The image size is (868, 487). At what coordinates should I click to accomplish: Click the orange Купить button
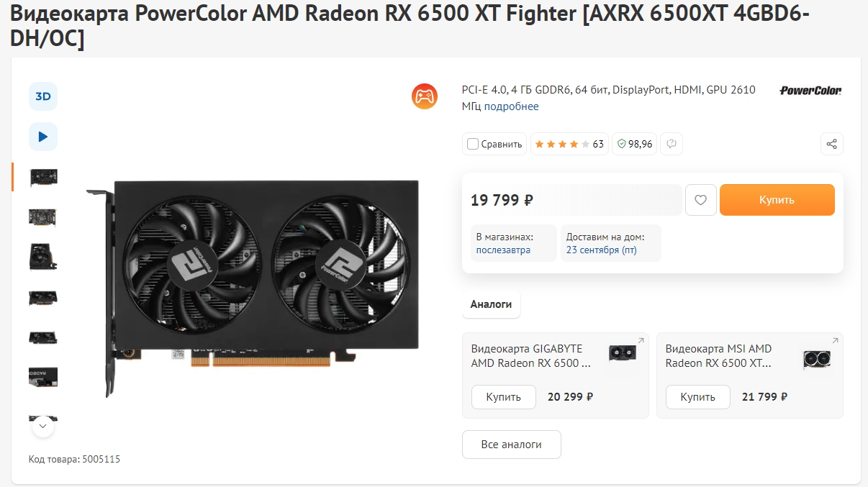click(777, 200)
